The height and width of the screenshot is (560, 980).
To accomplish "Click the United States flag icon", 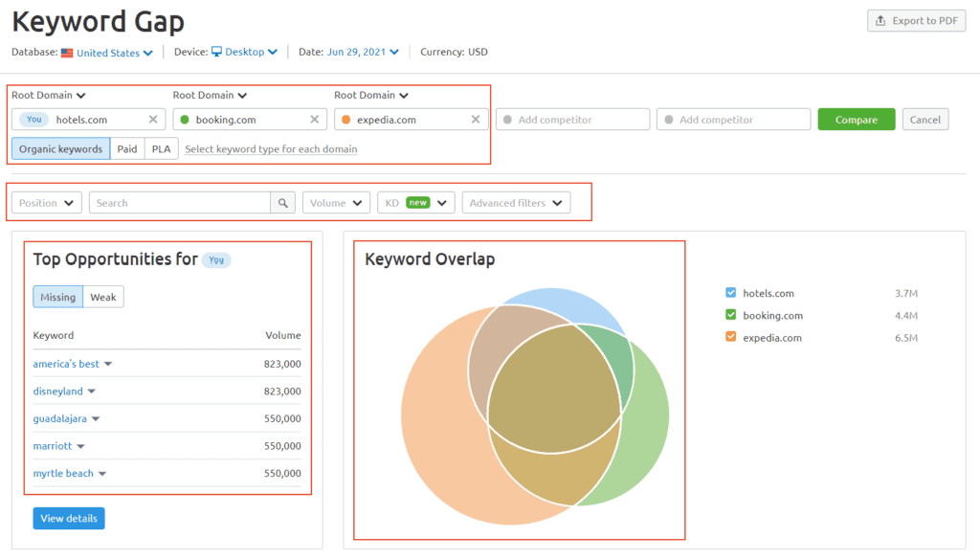I will 67,53.
